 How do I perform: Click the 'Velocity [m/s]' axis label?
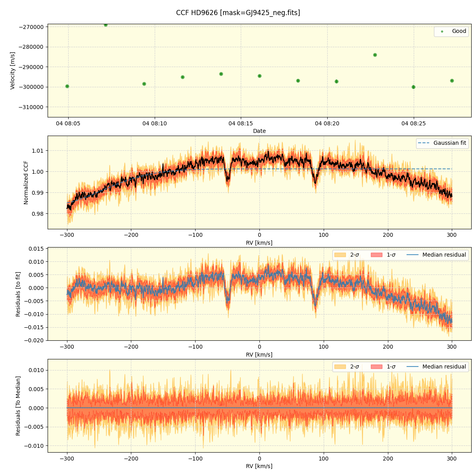[13, 71]
